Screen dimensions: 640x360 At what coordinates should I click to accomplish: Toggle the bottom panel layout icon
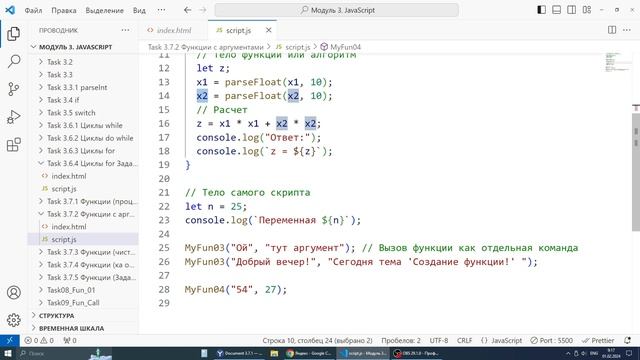[x=556, y=10]
